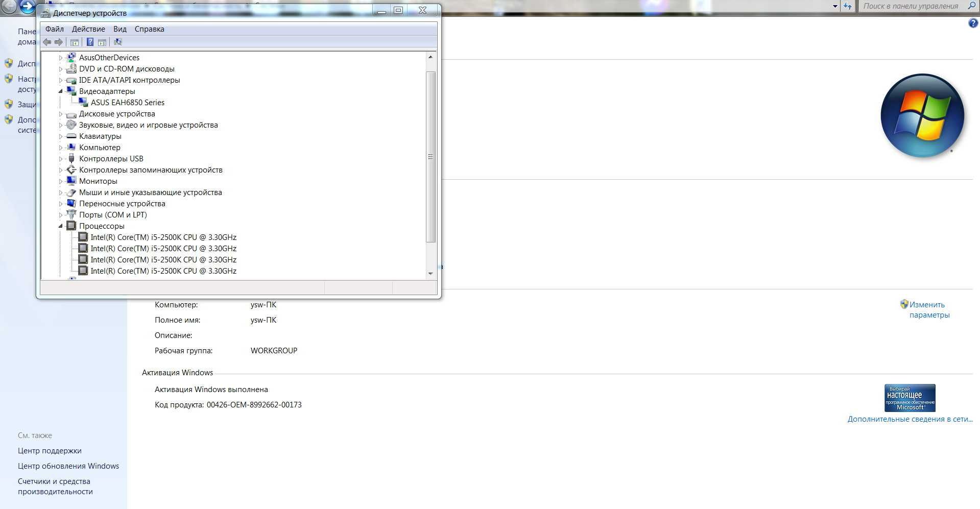
Task: Expand the Порты (COM и LPT) node
Action: coord(61,215)
